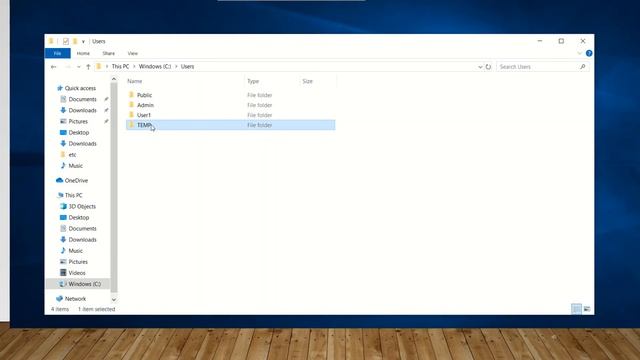Open the File ribbon tab

point(58,53)
